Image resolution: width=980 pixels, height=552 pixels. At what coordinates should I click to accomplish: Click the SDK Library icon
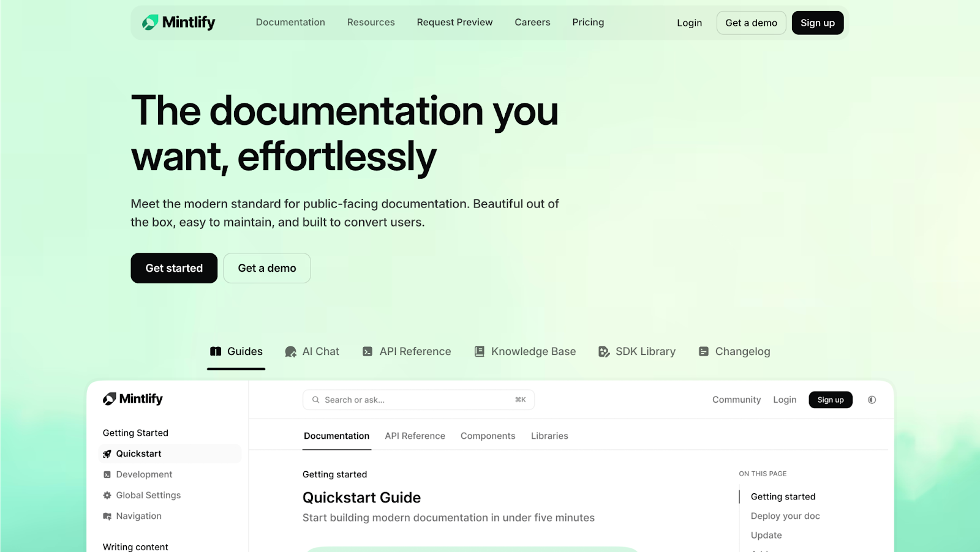[604, 351]
